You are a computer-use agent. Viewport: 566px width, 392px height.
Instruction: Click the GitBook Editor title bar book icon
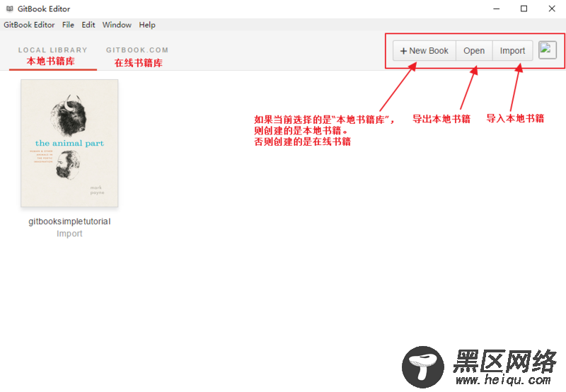tap(10, 8)
